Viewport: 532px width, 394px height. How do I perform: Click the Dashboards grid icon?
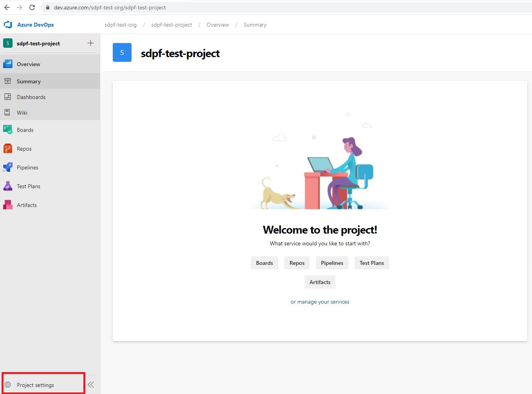point(7,97)
